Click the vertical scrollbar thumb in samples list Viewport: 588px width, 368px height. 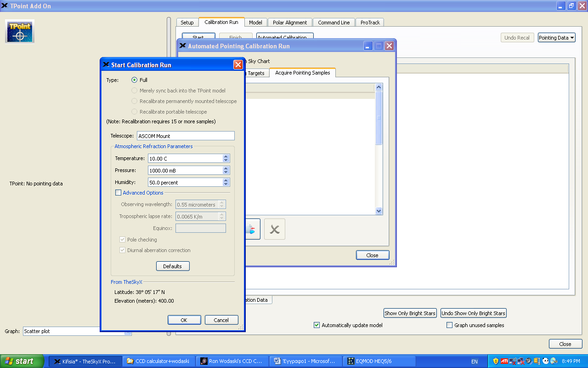tap(379, 118)
